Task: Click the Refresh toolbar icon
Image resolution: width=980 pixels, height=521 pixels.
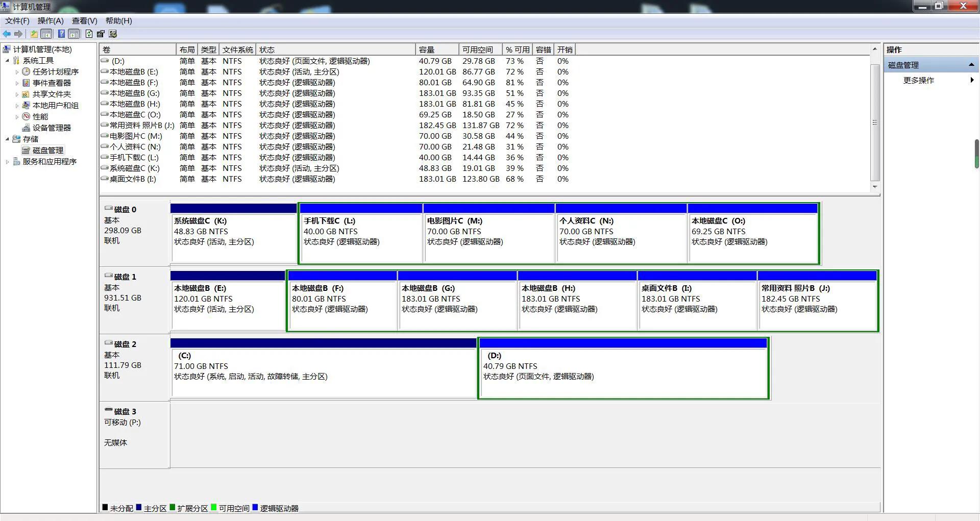Action: click(89, 34)
